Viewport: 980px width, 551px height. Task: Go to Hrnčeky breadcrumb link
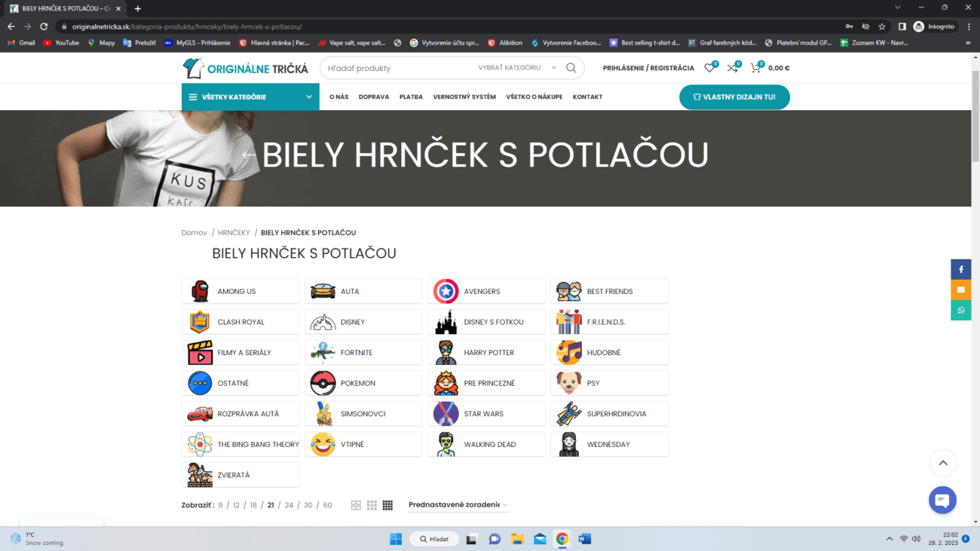tap(234, 233)
